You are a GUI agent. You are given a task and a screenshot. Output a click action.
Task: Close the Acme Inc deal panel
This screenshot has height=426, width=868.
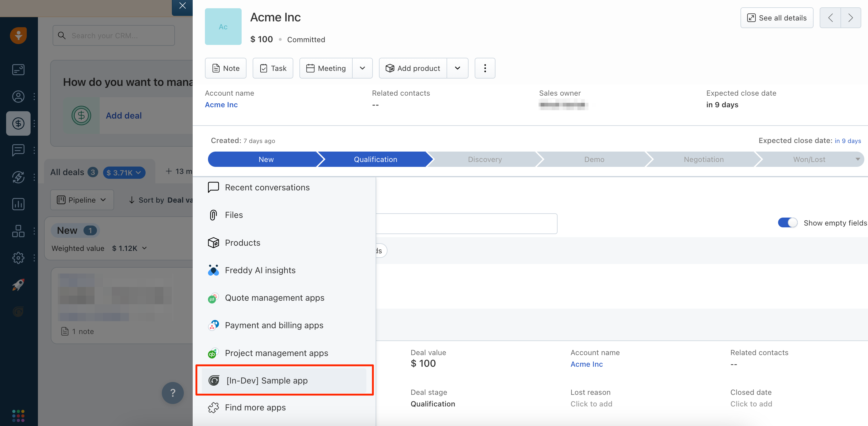tap(182, 6)
